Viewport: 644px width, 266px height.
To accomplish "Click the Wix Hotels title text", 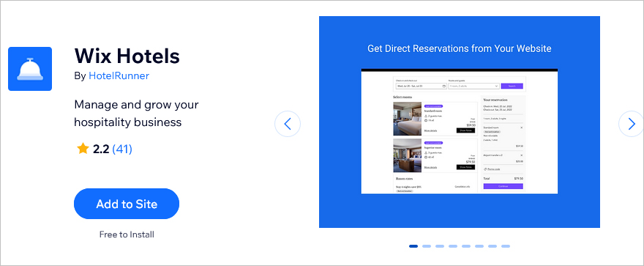I will 127,56.
